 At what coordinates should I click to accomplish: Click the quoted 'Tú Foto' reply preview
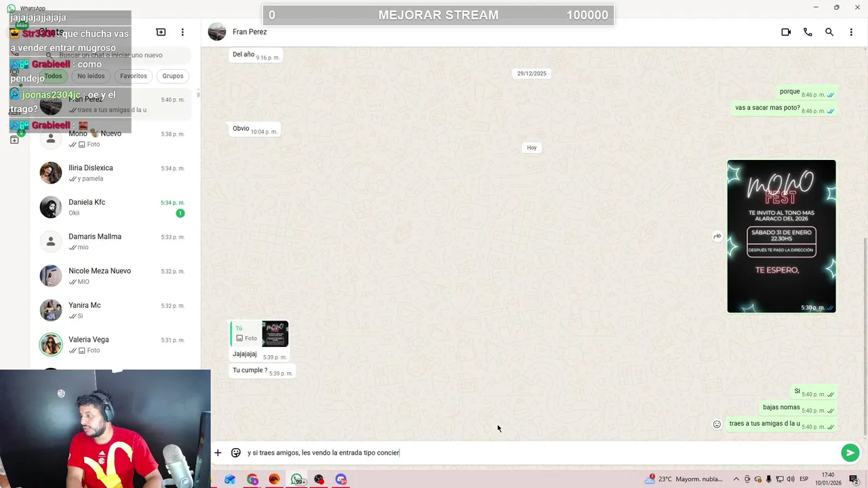pyautogui.click(x=260, y=334)
